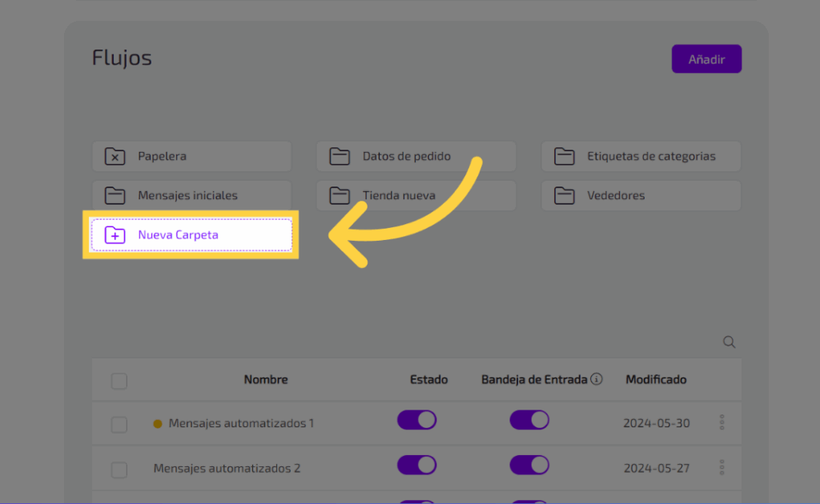The image size is (820, 504).
Task: Open the Mensajes automatizados 1 flow
Action: [x=241, y=423]
